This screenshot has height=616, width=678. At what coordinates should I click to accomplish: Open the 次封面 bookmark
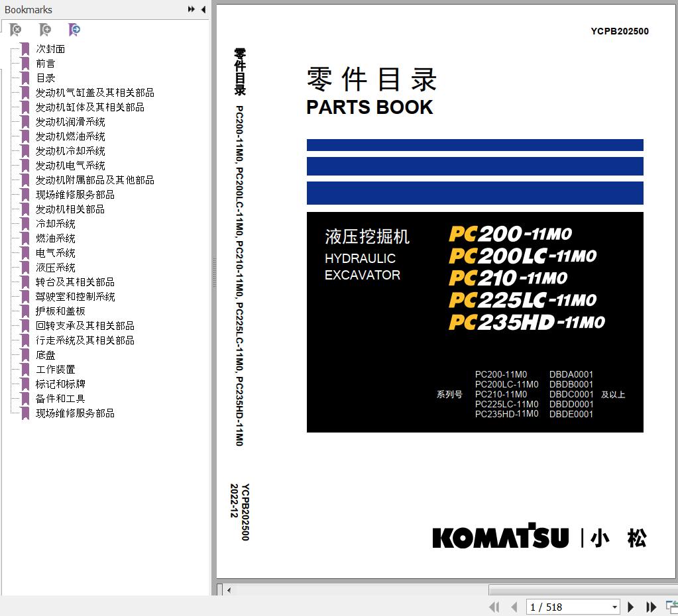coord(50,49)
